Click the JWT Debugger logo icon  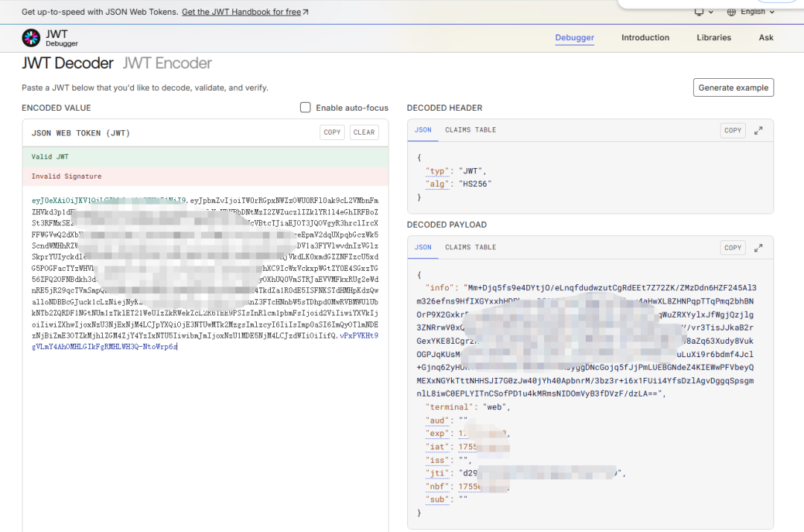pos(31,37)
